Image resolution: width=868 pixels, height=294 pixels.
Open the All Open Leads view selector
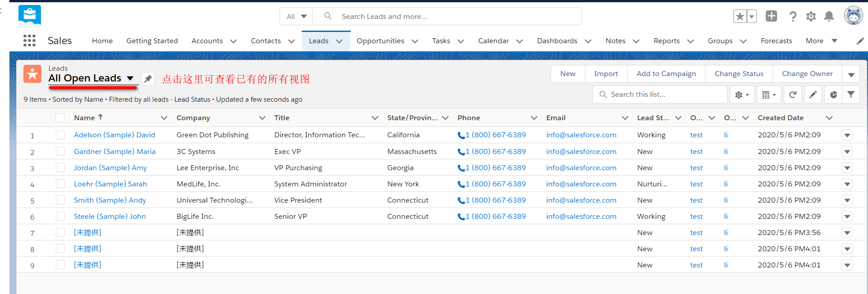point(91,78)
